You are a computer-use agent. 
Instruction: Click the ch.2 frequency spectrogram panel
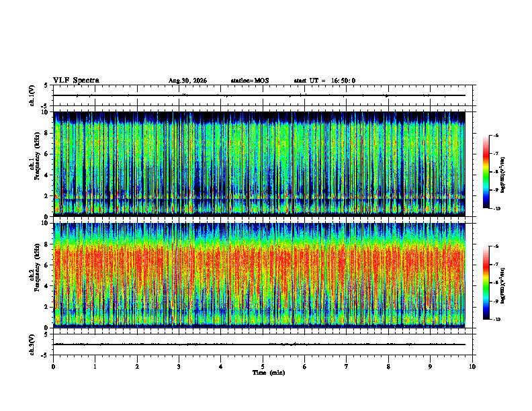pyautogui.click(x=259, y=275)
